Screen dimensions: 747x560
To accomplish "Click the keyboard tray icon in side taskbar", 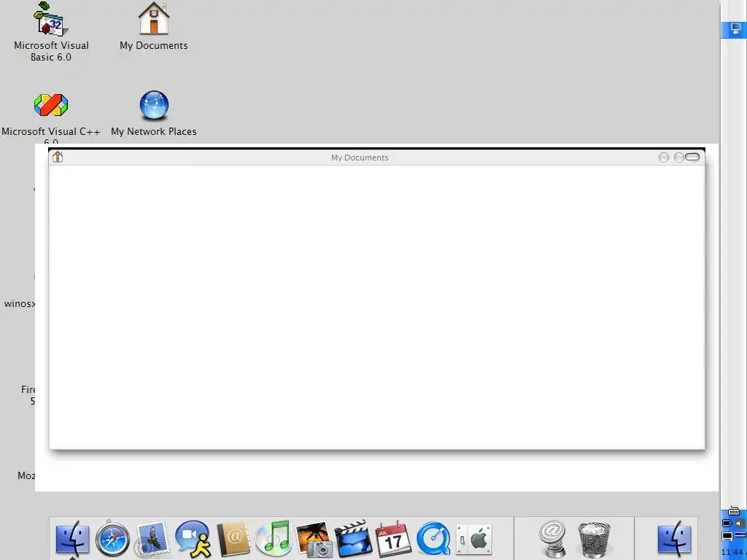I will coord(734,511).
